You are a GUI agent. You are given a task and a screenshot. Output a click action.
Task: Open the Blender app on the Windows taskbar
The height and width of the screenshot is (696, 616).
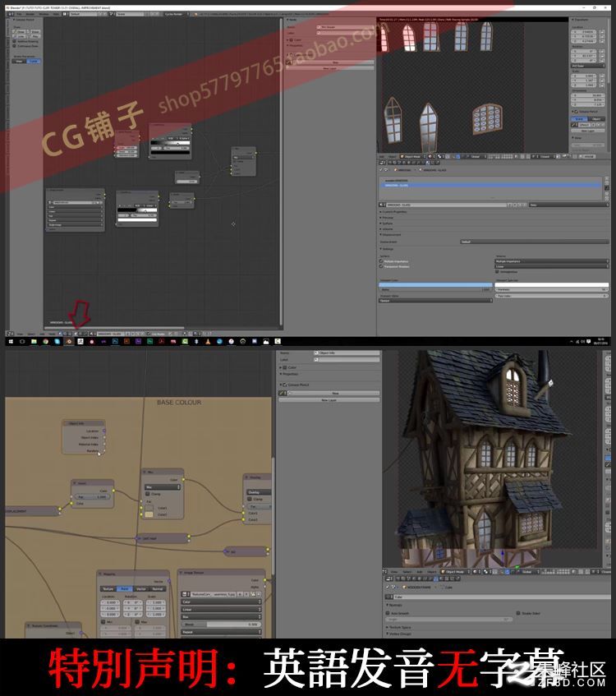69,341
